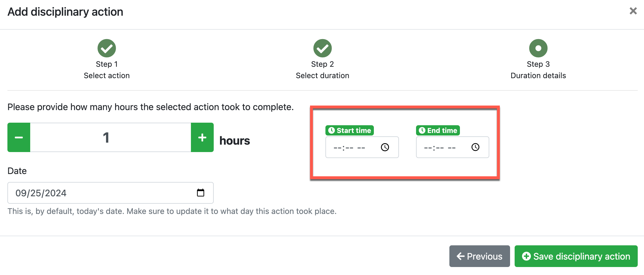Viewport: 644px width, 275px height.
Task: Select the Step 1 Select action label
Action: click(x=107, y=76)
